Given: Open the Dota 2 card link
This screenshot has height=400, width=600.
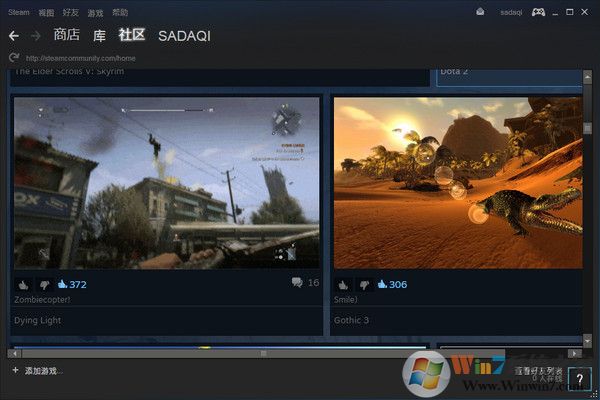Looking at the screenshot, I should [x=454, y=71].
